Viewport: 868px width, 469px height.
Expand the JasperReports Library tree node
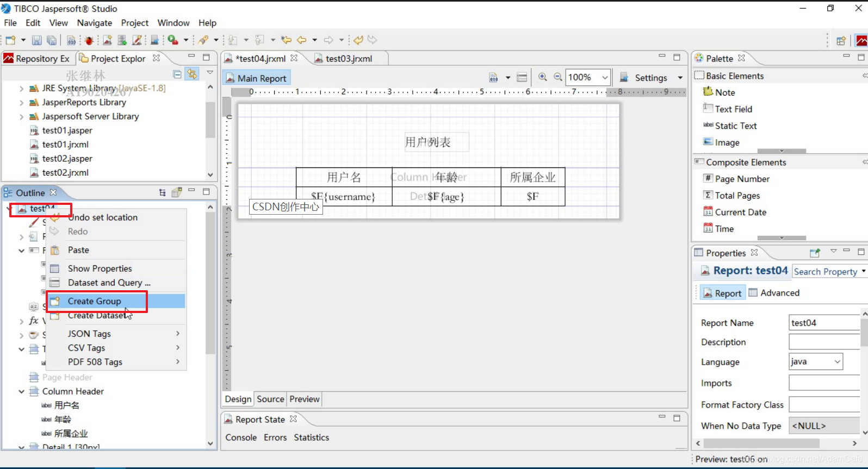[21, 102]
